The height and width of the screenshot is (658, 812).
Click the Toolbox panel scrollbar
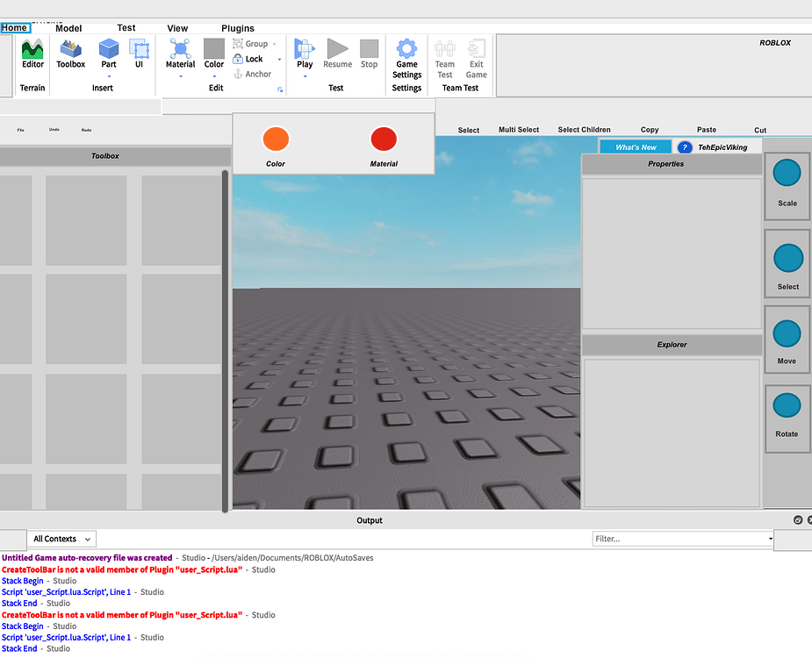225,341
